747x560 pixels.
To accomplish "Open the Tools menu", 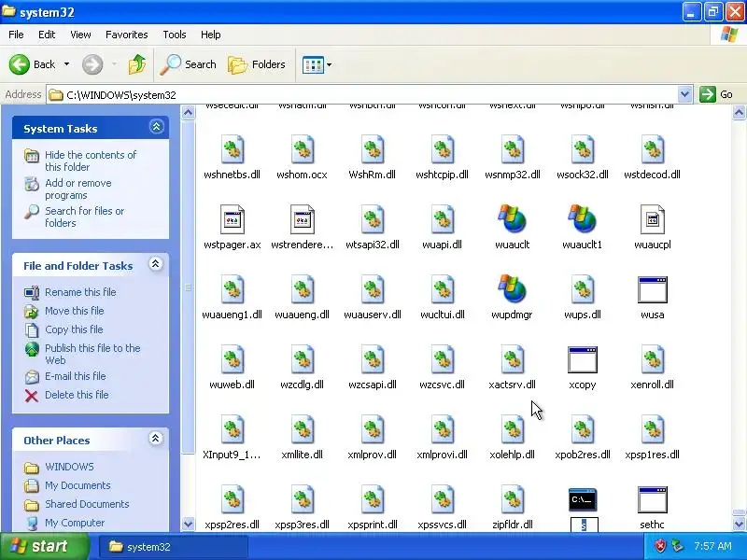I will coord(175,35).
